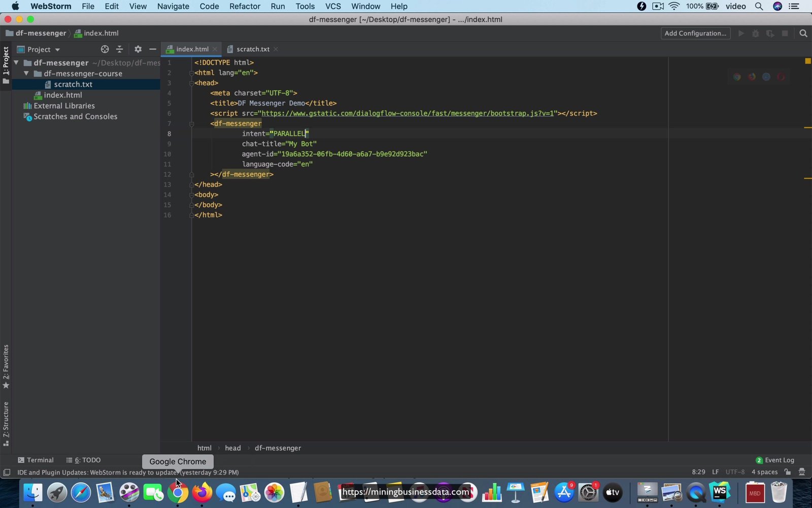Open Finder from the Dock

[33, 492]
